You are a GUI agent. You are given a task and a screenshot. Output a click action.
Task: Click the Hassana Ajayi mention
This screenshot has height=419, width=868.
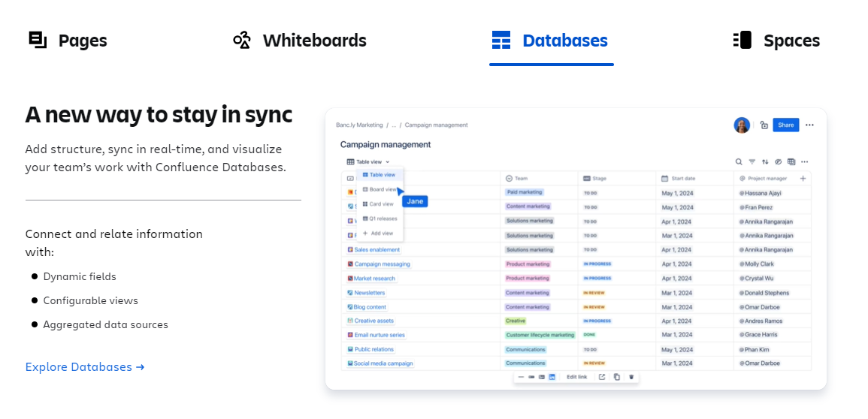[760, 194]
